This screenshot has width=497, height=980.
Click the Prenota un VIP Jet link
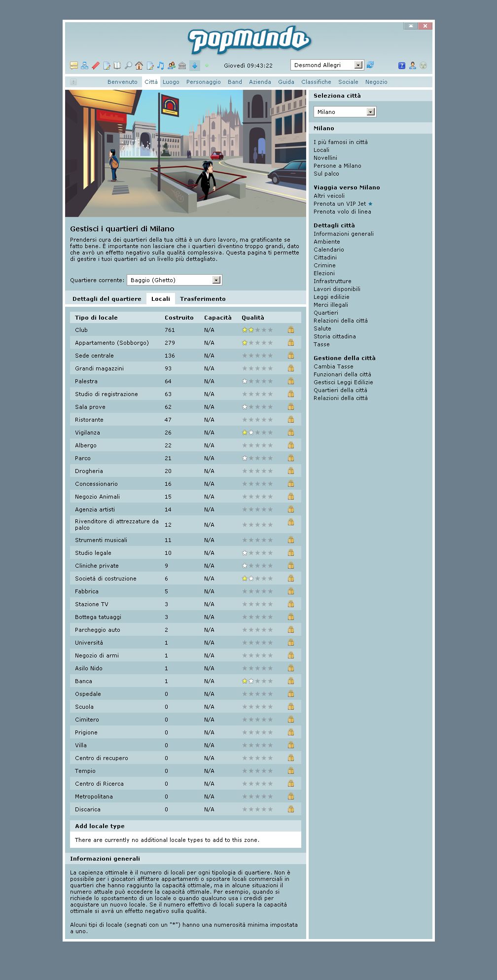tap(340, 204)
